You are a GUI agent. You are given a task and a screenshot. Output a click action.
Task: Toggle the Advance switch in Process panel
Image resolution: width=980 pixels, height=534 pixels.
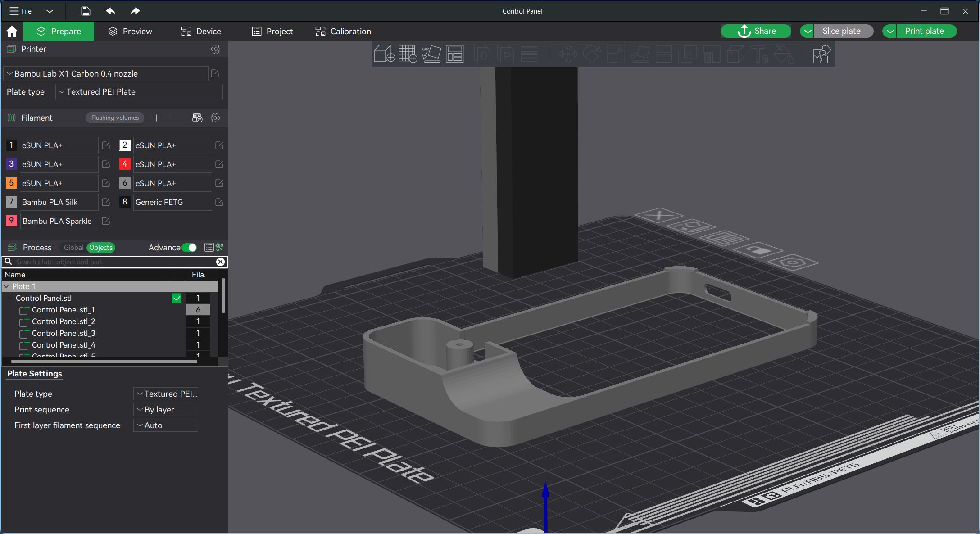tap(190, 248)
